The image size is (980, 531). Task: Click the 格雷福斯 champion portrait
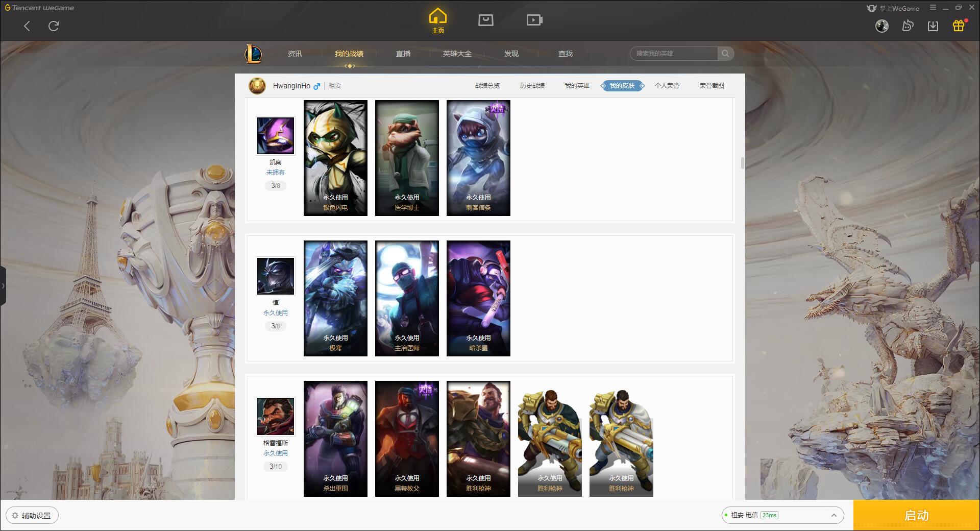(276, 417)
